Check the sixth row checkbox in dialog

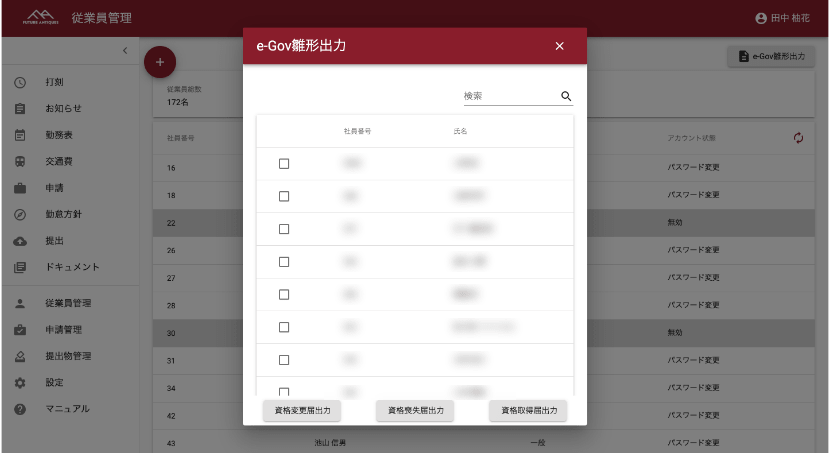(284, 327)
